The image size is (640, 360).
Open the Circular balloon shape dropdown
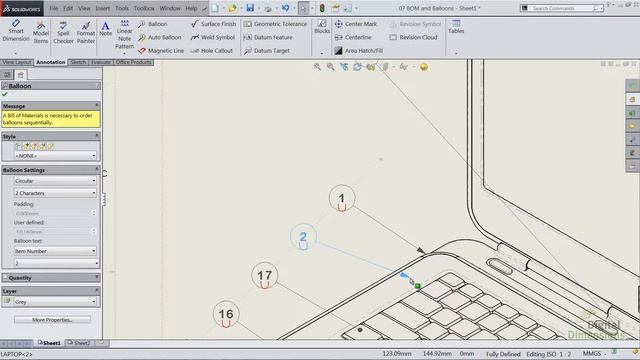[x=55, y=181]
